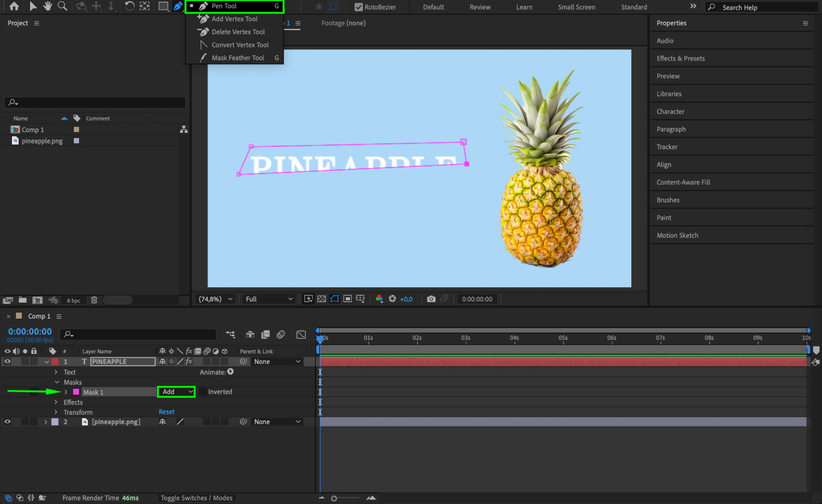
Task: Toggle transparency grid in viewer
Action: tap(322, 299)
